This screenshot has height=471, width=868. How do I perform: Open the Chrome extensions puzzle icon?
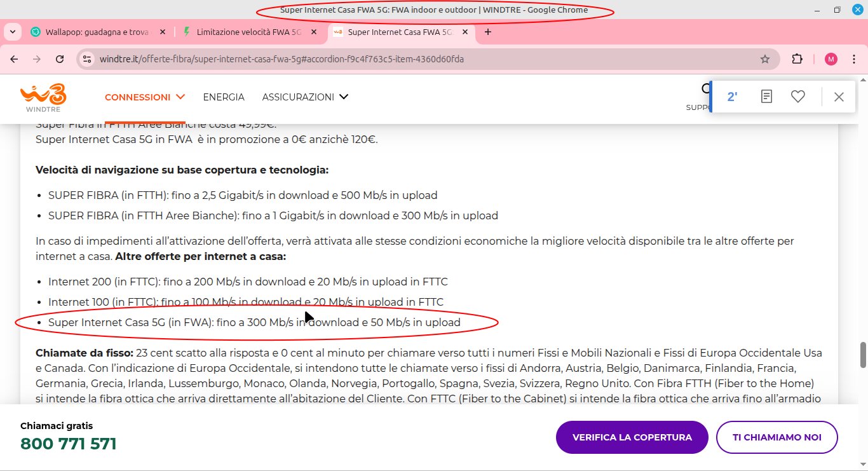point(797,59)
